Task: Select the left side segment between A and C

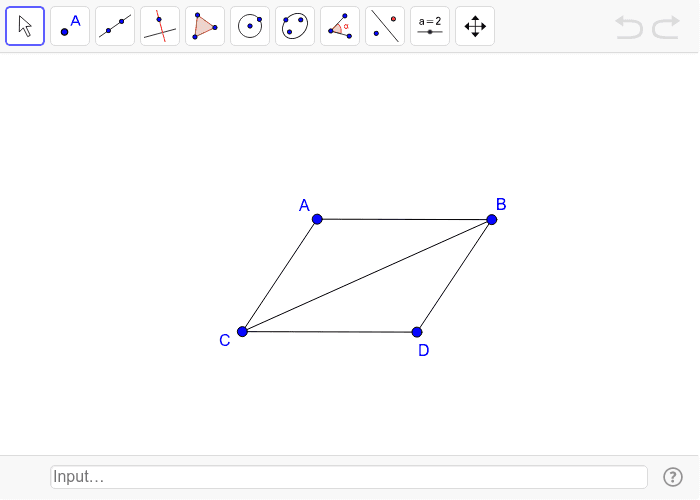Action: 279,275
